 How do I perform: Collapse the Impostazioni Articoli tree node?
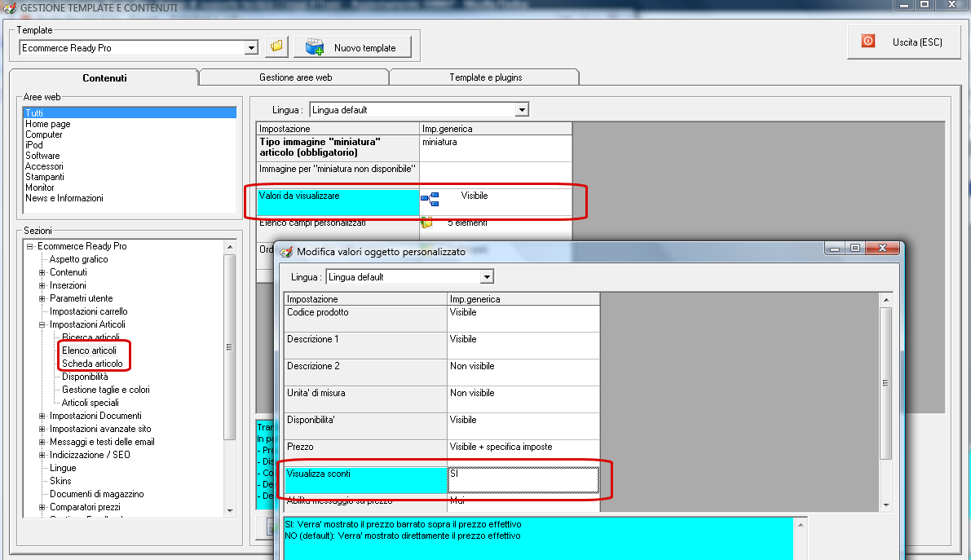[42, 324]
